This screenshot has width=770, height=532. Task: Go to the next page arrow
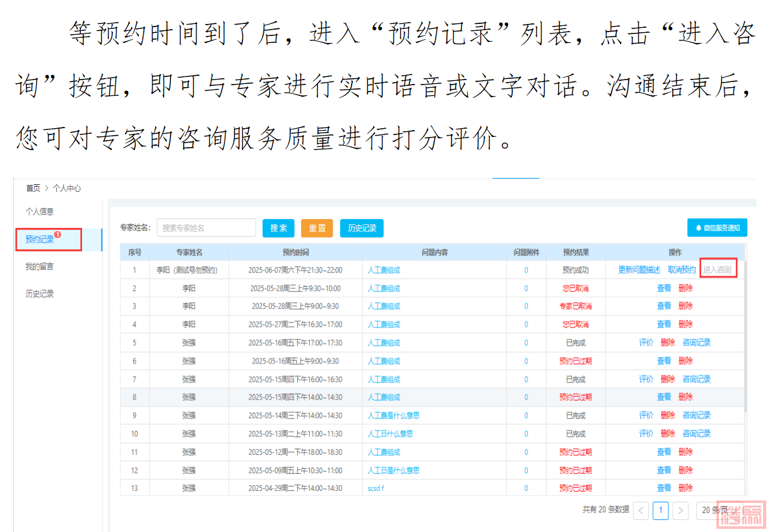(x=680, y=510)
